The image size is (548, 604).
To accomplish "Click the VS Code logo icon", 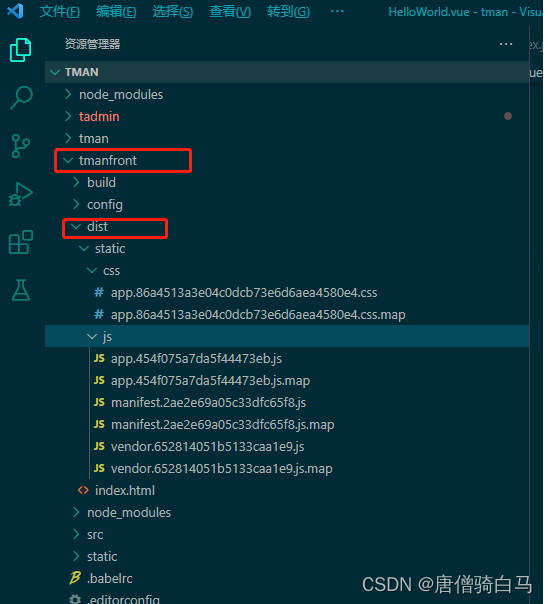I will point(15,11).
